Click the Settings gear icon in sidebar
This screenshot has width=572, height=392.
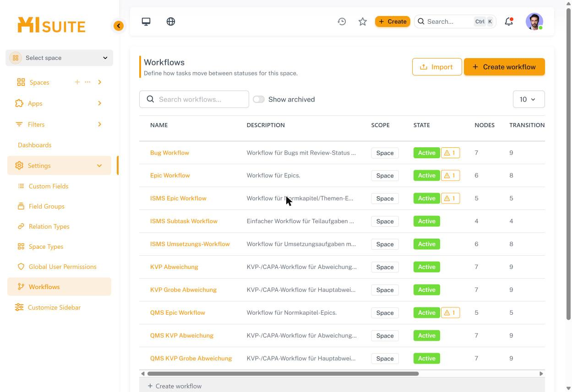(x=19, y=166)
